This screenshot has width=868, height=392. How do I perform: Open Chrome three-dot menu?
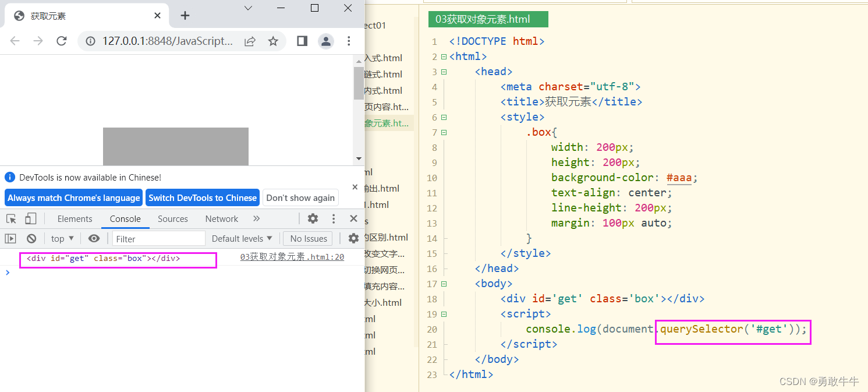[349, 41]
